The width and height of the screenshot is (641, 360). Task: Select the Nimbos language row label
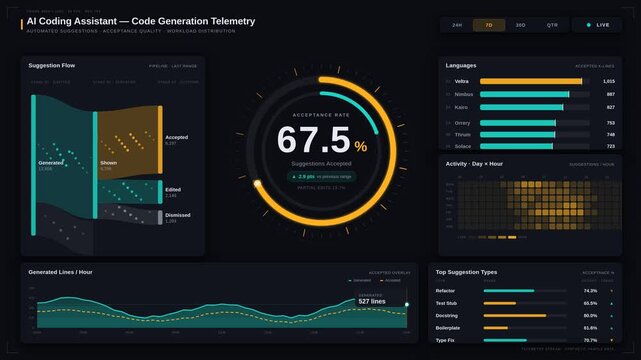(464, 94)
